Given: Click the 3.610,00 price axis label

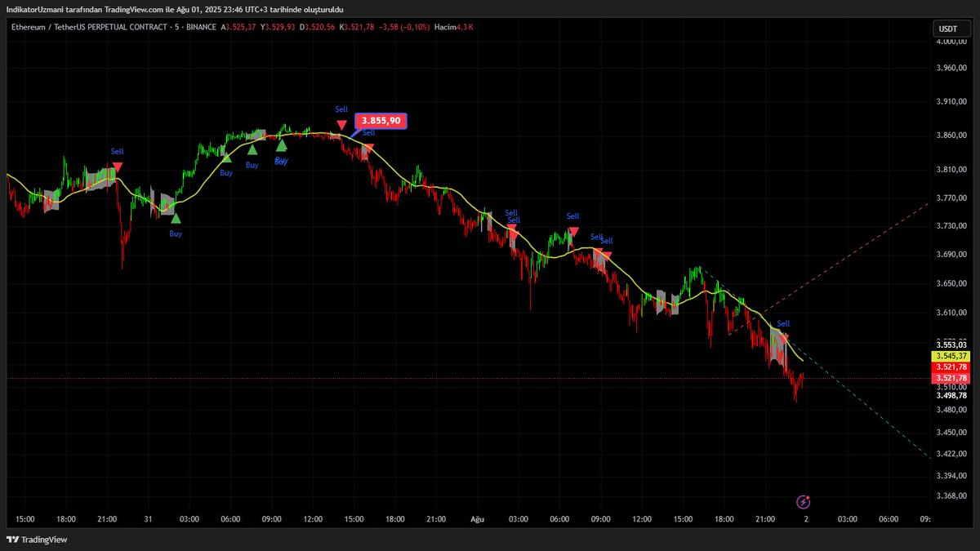Looking at the screenshot, I should pos(951,313).
